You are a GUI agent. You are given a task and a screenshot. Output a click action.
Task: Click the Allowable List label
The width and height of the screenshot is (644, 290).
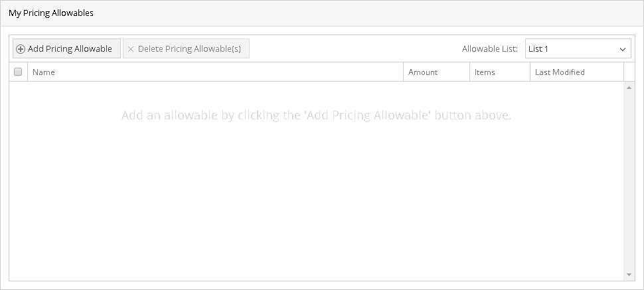coord(489,49)
